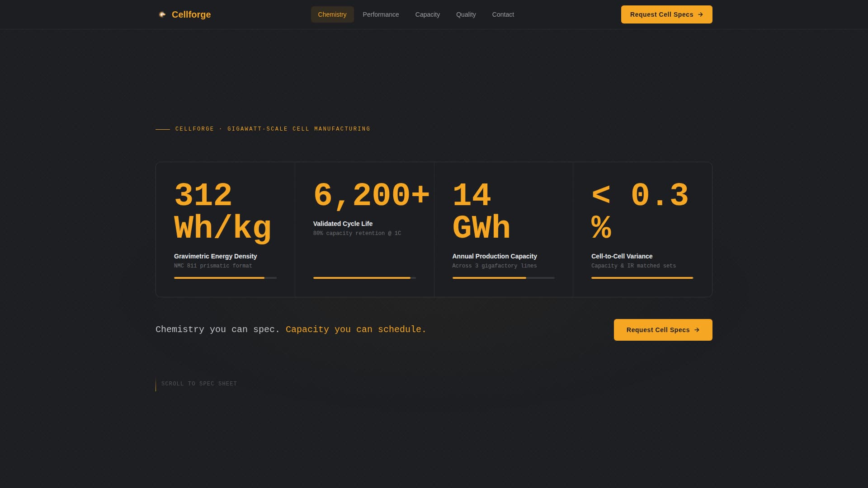
Task: Switch to the Performance section
Action: click(381, 14)
